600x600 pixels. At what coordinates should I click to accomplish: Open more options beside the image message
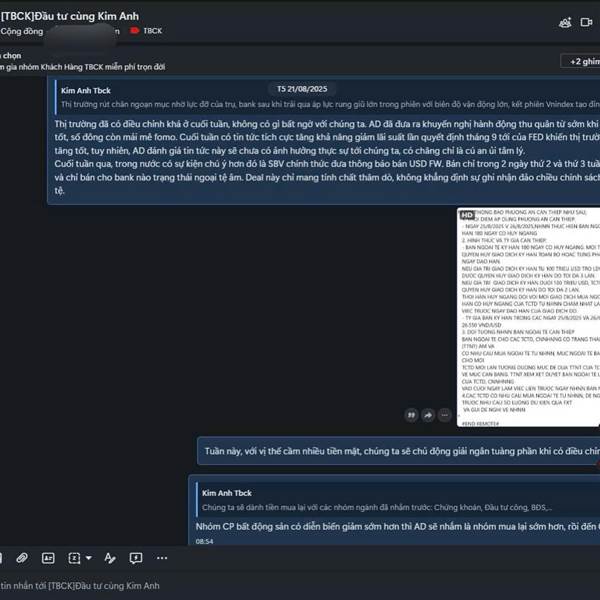click(x=445, y=415)
